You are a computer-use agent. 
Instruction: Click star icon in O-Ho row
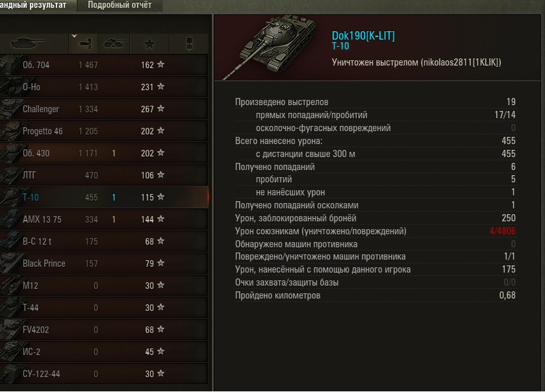160,86
